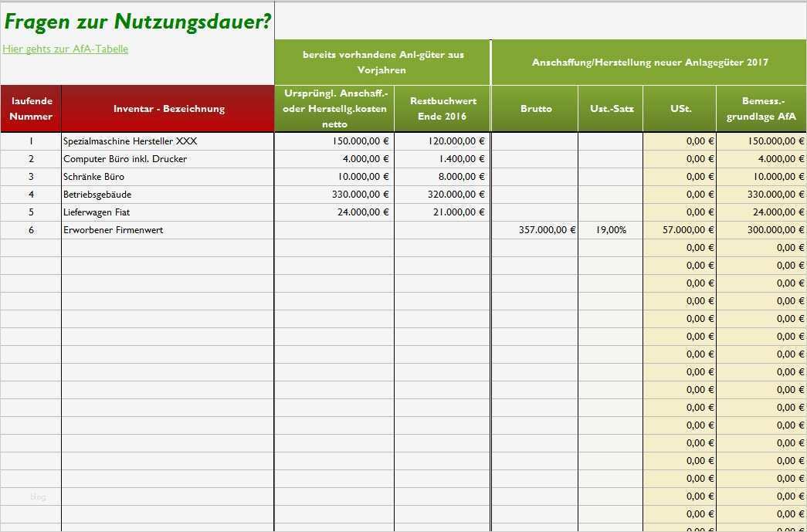Click the 'laufende Nummer' column header

click(x=31, y=109)
